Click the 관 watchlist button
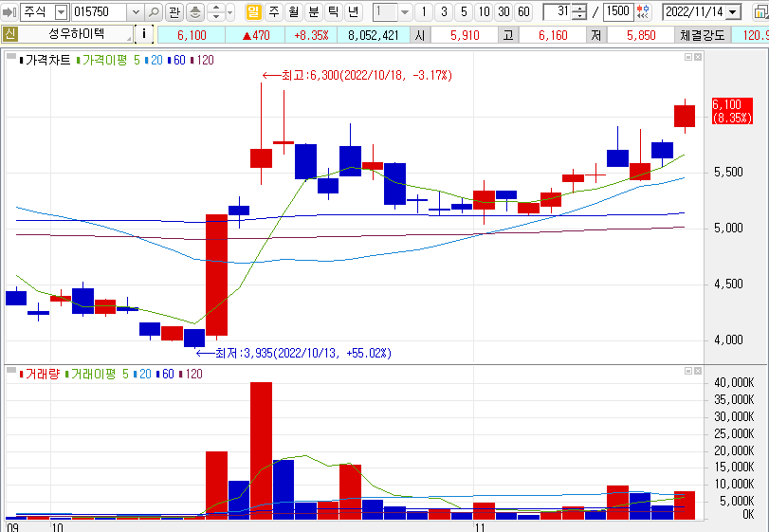This screenshot has height=532, width=769. click(174, 11)
